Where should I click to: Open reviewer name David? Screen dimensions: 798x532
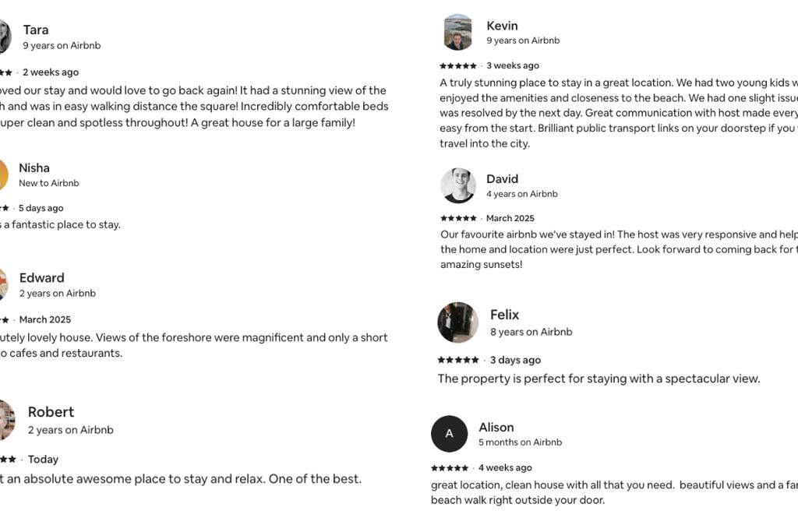point(502,179)
